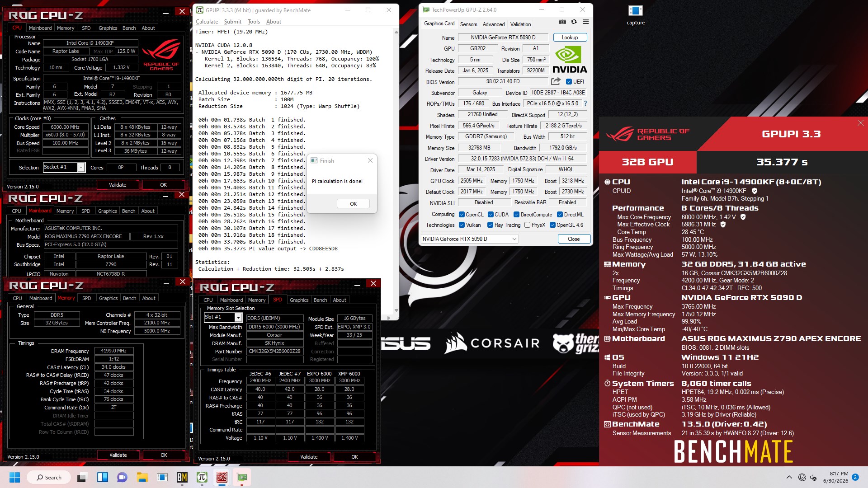Switch to the Advanced tab in GPU-Z
Screen dimensions: 868x488
pyautogui.click(x=493, y=24)
